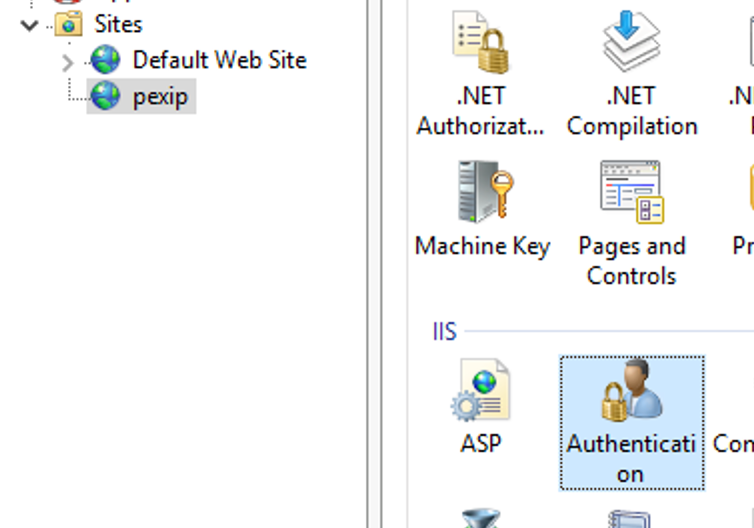The height and width of the screenshot is (528, 754).
Task: Click the globe icon beside pexip
Action: click(105, 97)
